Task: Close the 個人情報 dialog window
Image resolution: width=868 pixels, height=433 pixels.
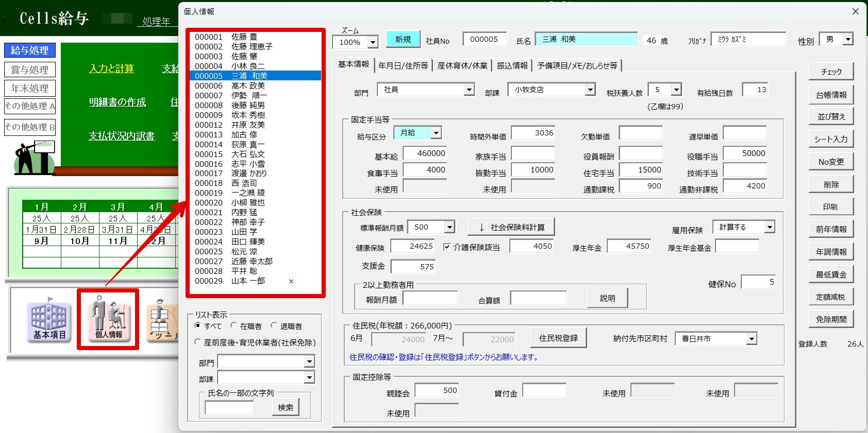Action: 856,11
